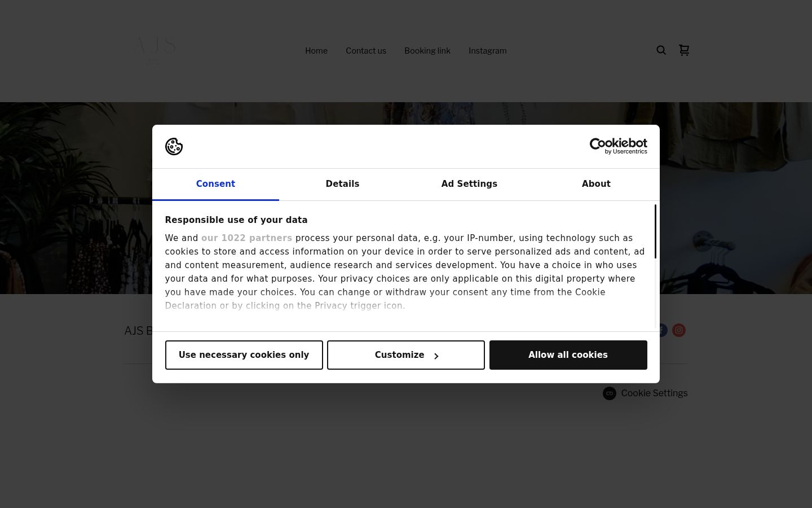Open the site search magnifier icon
812x508 pixels.
click(661, 50)
